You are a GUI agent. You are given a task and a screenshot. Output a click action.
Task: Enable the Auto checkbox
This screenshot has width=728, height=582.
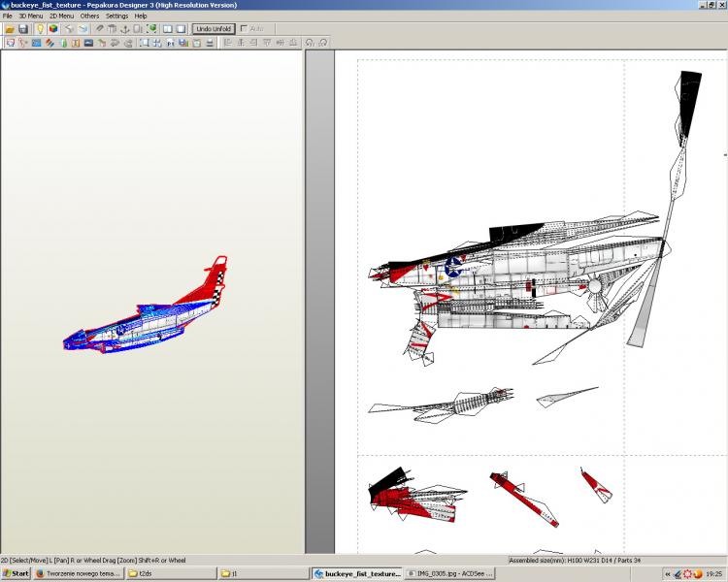[244, 29]
